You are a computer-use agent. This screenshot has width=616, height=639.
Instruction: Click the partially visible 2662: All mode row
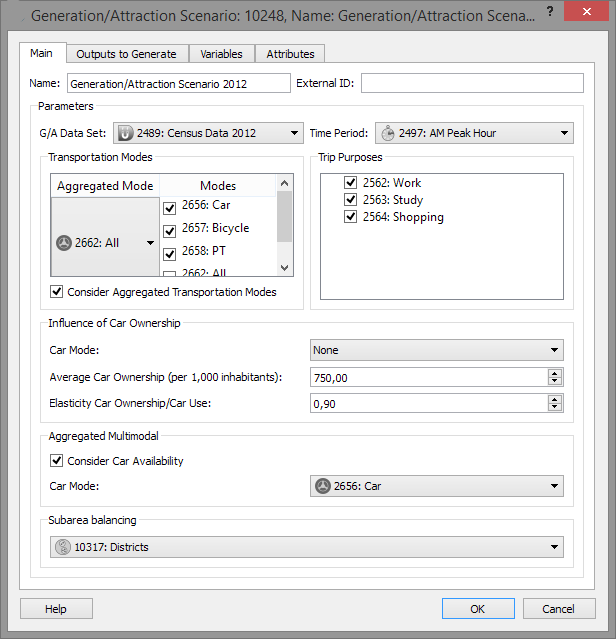point(218,272)
